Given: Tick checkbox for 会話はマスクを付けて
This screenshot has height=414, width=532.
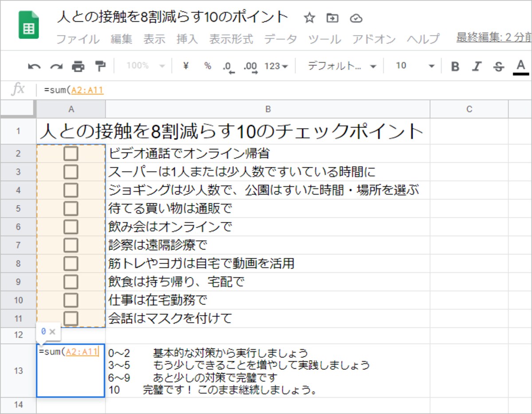Looking at the screenshot, I should coord(71,318).
